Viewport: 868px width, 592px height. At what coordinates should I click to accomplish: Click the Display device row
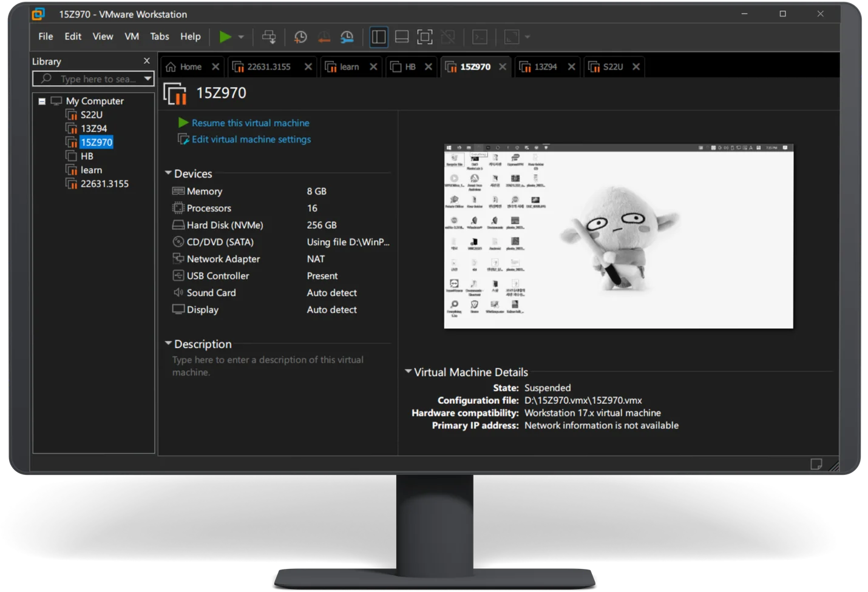281,310
